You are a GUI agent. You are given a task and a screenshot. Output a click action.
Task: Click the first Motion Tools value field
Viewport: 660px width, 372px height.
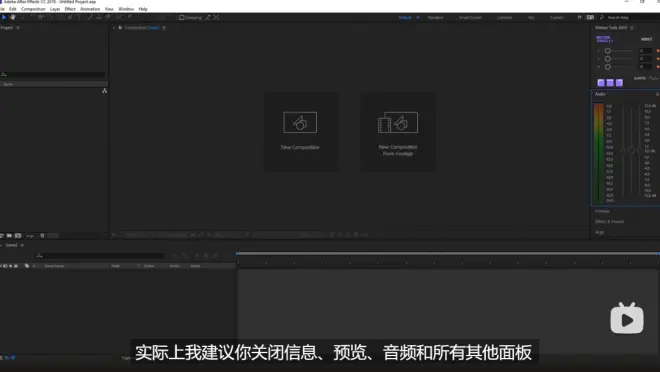pos(645,50)
